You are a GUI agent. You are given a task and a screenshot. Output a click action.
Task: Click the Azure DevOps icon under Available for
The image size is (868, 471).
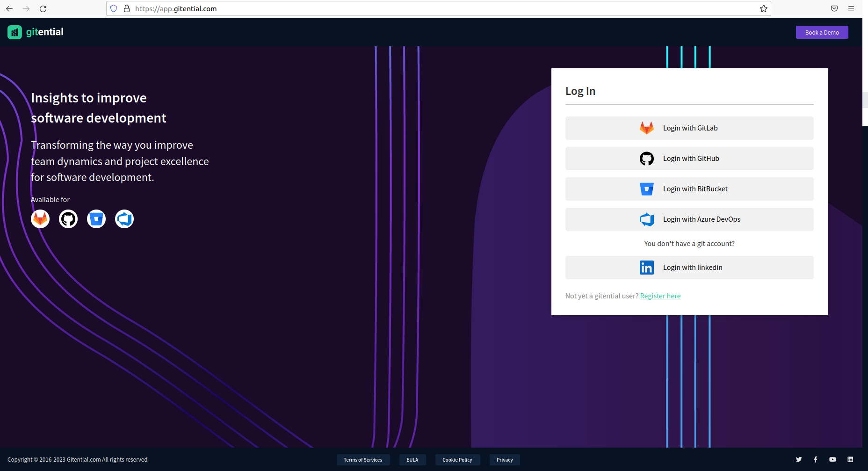point(124,219)
